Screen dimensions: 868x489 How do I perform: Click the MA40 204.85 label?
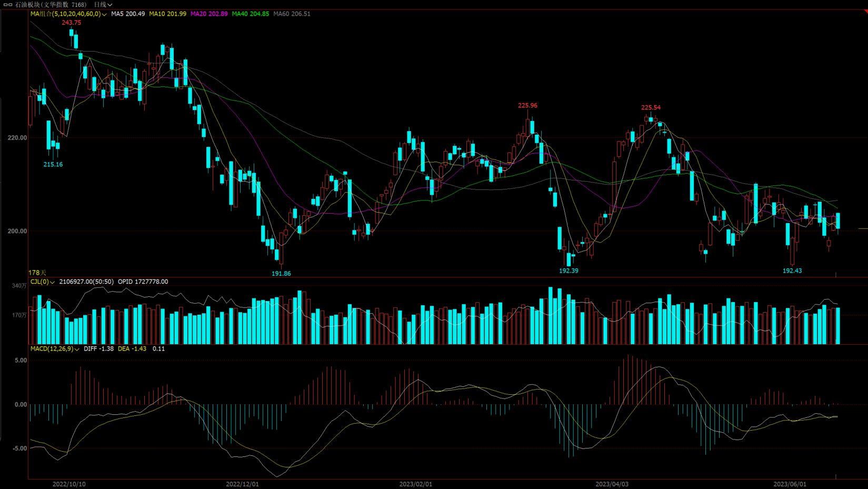tap(251, 14)
